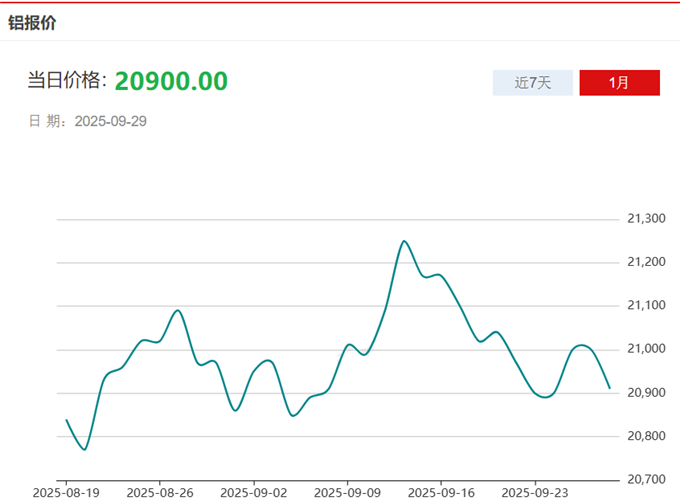Switch to the 近7天 range tab

pos(533,83)
